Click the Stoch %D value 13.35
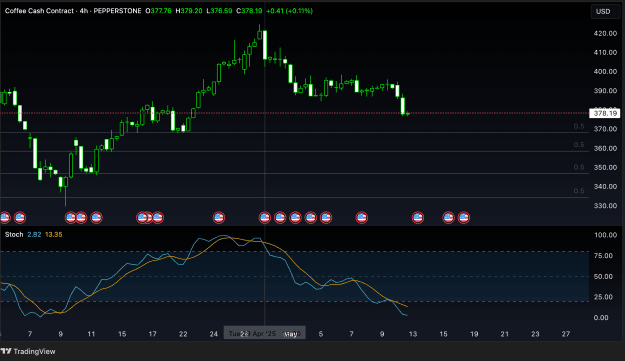Screen dimensions: 625x361 tap(53, 234)
